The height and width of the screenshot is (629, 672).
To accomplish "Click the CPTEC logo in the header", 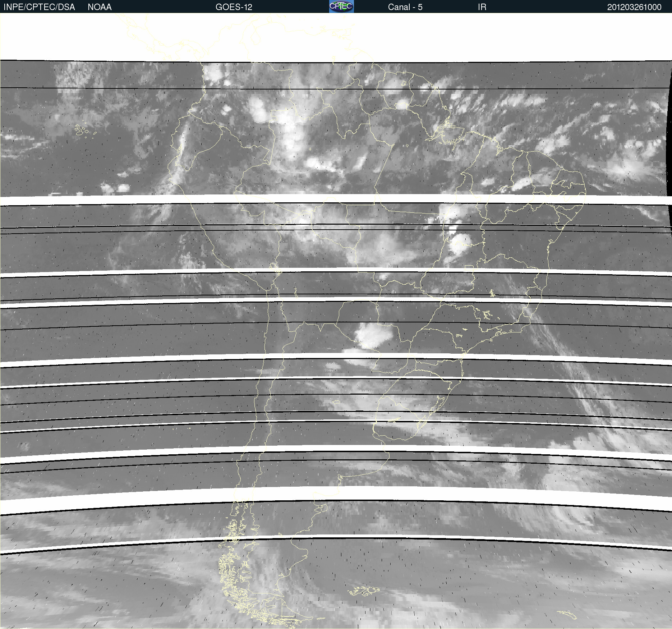I will (341, 6).
